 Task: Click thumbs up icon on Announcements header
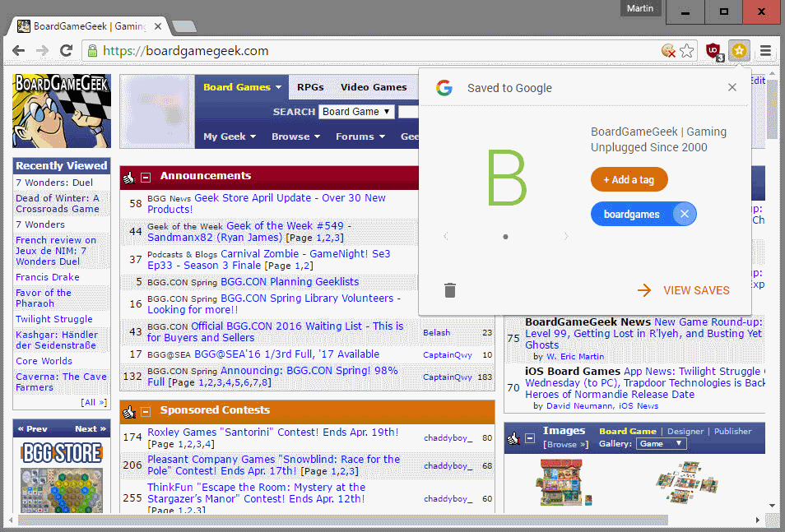(129, 177)
